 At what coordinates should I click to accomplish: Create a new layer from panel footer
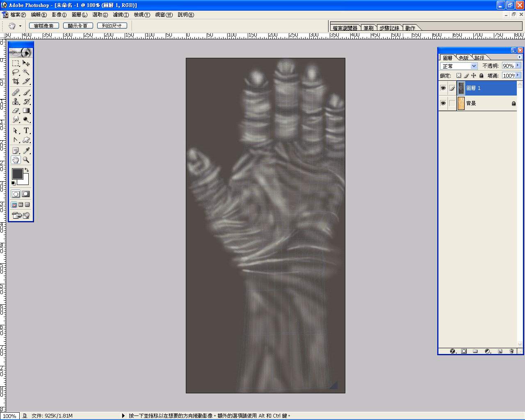(x=500, y=351)
